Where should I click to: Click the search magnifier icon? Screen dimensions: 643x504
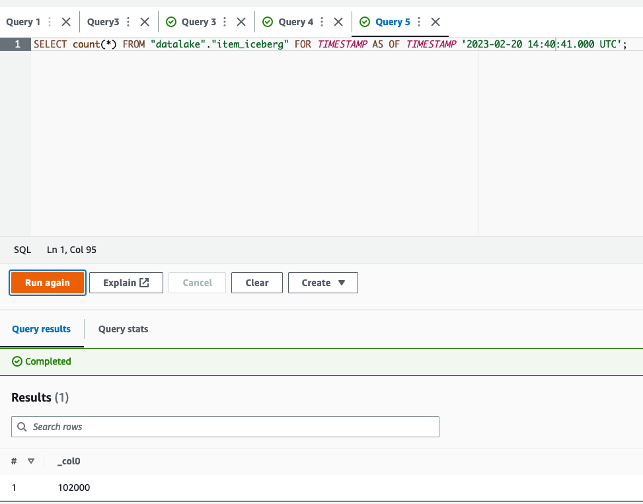coord(22,426)
